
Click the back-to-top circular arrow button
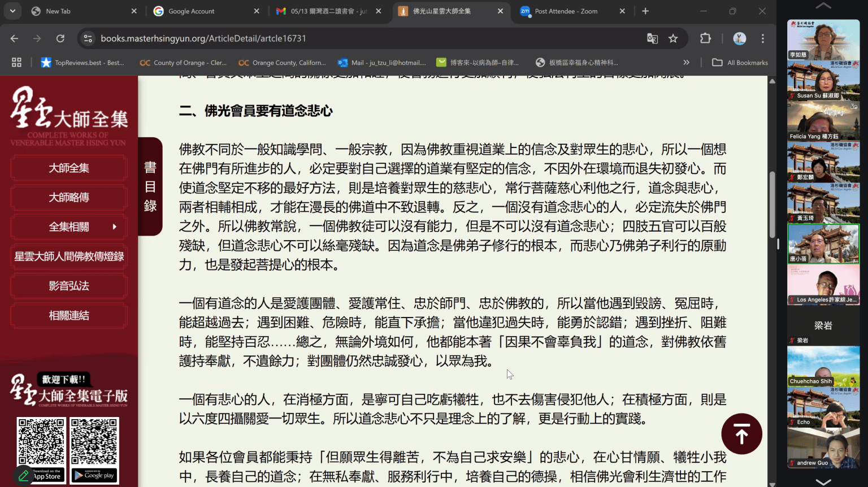click(x=741, y=433)
